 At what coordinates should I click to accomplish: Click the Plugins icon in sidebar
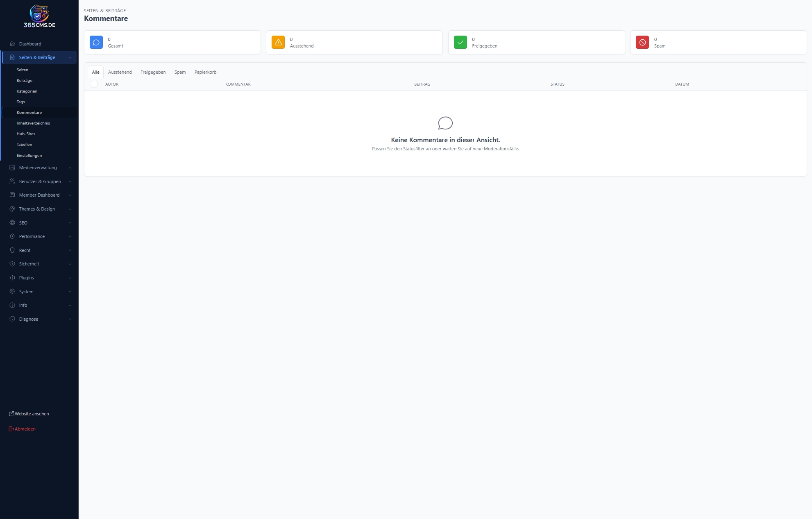[x=12, y=278]
